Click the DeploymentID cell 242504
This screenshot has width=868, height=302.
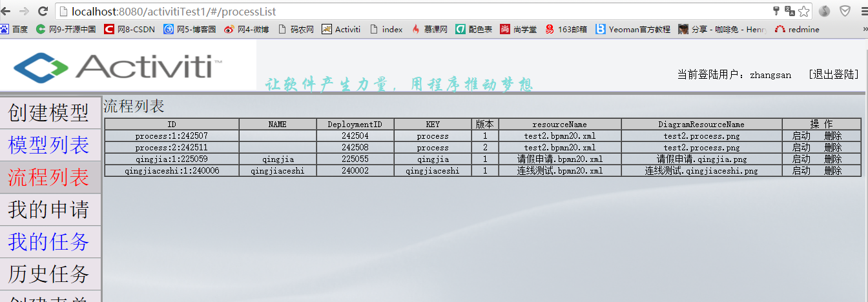[355, 136]
